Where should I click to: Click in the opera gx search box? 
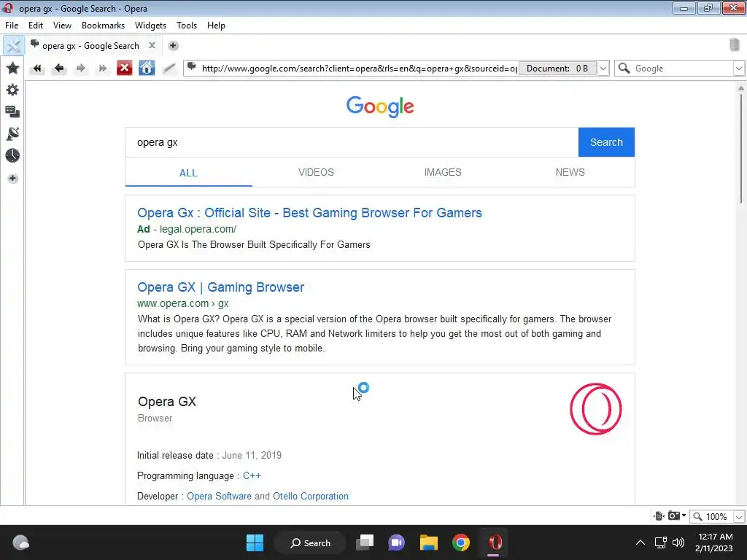352,142
